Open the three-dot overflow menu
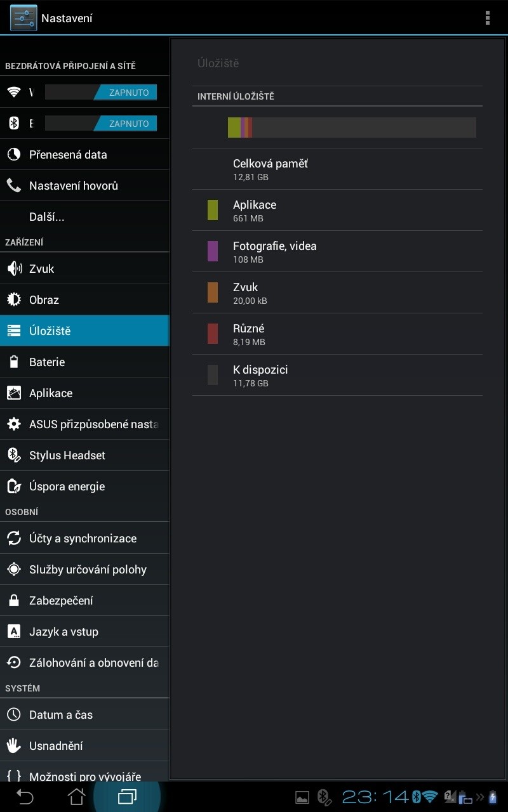Screen dimensions: 508x812 [488, 18]
